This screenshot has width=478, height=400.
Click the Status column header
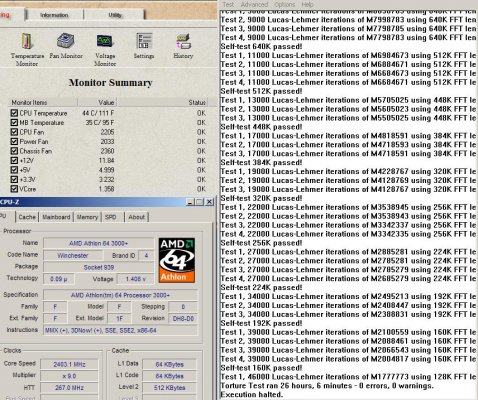click(163, 102)
